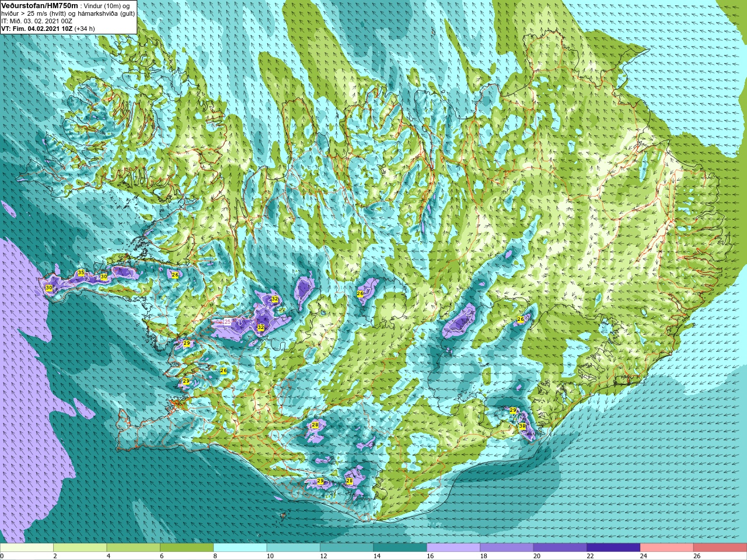Click the above-26 m/s salmon red legend swatch
The width and height of the screenshot is (747, 560).
click(x=720, y=548)
